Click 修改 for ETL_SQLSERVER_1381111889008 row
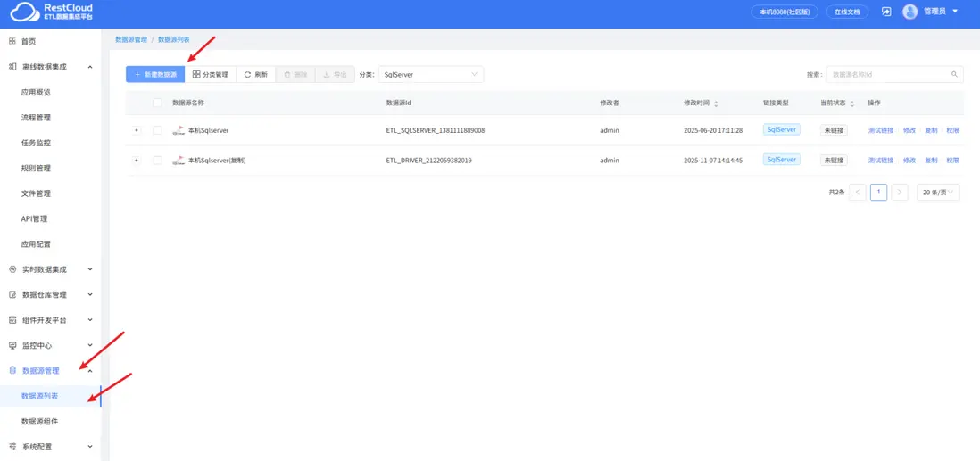This screenshot has height=461, width=980. (x=909, y=130)
